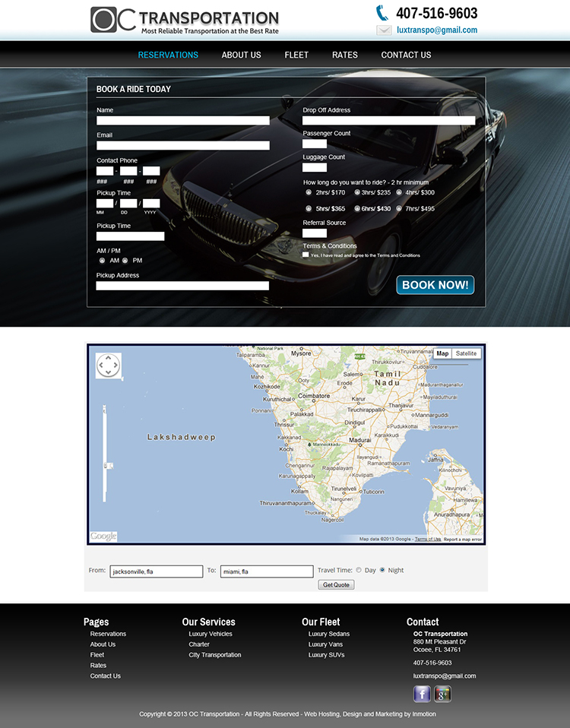
Task: Check the Terms and Conditions agreement box
Action: (x=306, y=255)
